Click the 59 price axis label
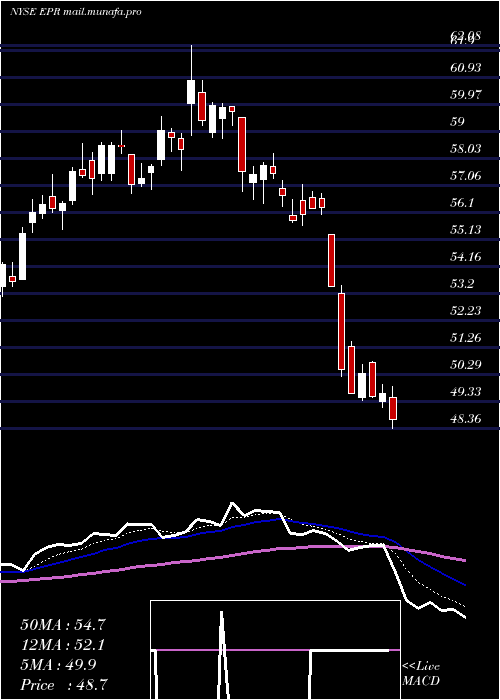 457,122
